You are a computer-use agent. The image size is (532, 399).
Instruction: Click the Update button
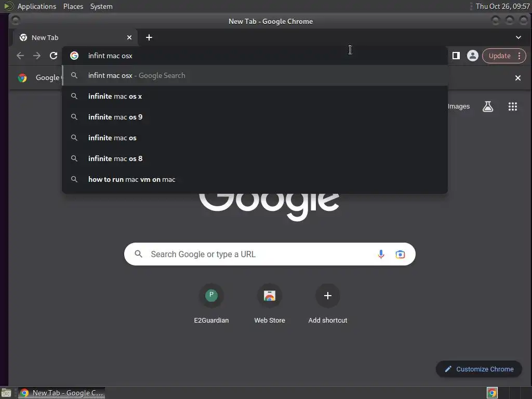coord(499,56)
